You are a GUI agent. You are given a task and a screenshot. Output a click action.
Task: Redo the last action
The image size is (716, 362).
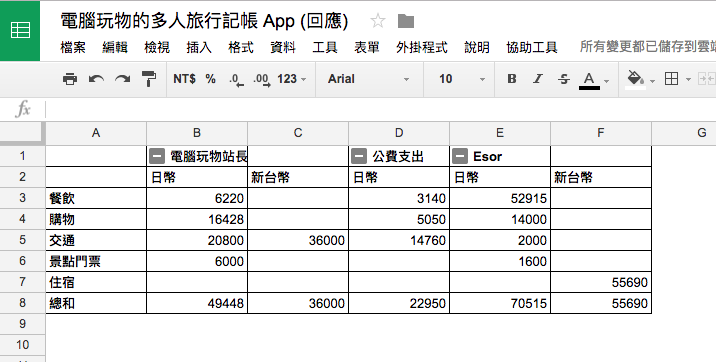tap(122, 79)
